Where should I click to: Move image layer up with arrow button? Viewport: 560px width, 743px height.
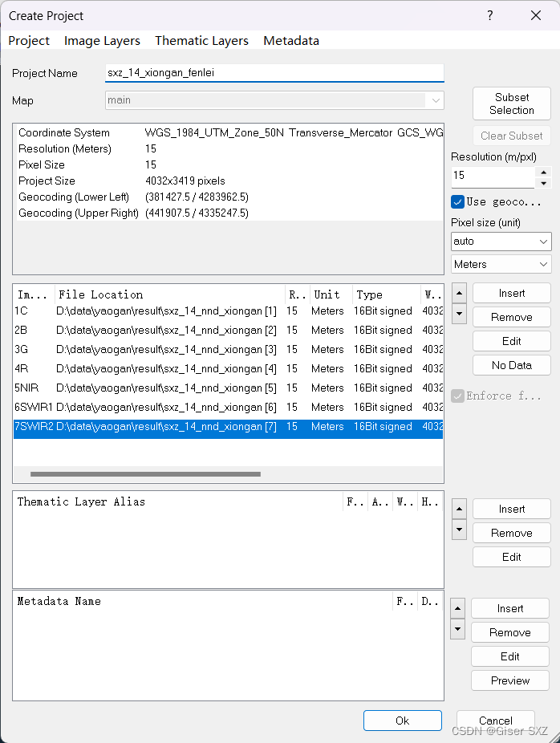click(459, 293)
